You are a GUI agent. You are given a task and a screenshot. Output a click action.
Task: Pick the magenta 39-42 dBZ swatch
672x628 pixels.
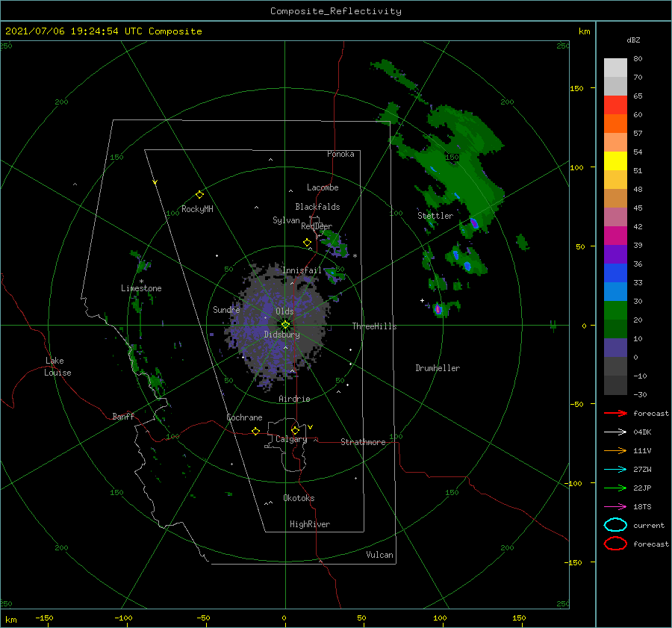pos(615,236)
